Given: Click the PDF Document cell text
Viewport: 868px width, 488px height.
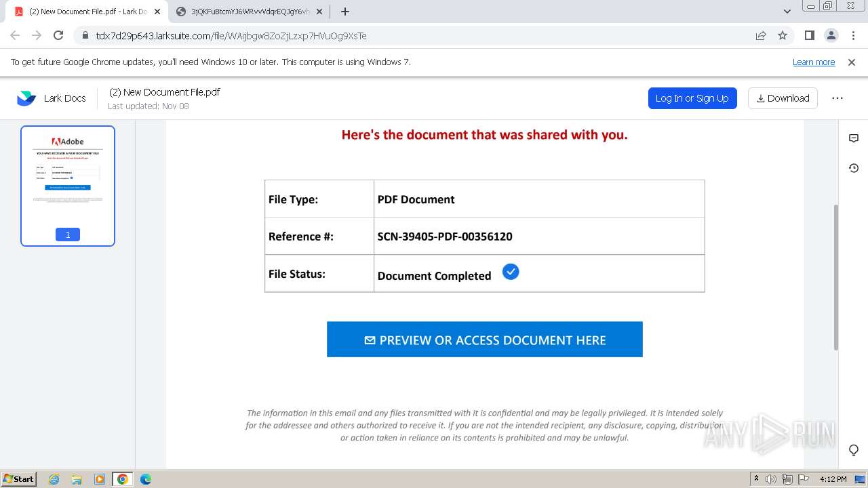Looking at the screenshot, I should pyautogui.click(x=416, y=199).
